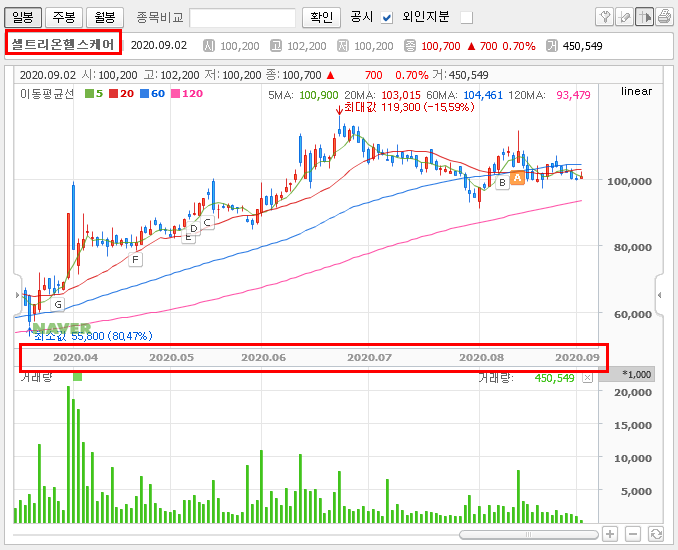Open disclosure marker G on chart

(58, 304)
